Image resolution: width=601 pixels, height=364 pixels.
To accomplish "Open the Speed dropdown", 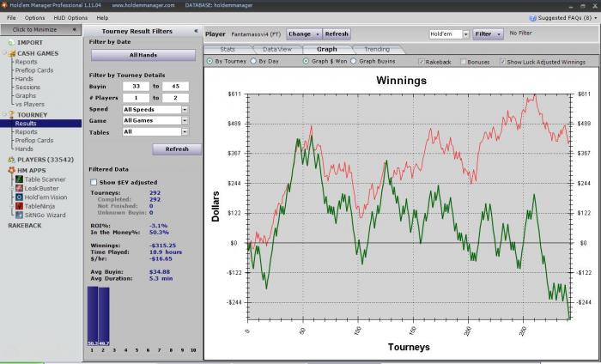I will coord(185,110).
